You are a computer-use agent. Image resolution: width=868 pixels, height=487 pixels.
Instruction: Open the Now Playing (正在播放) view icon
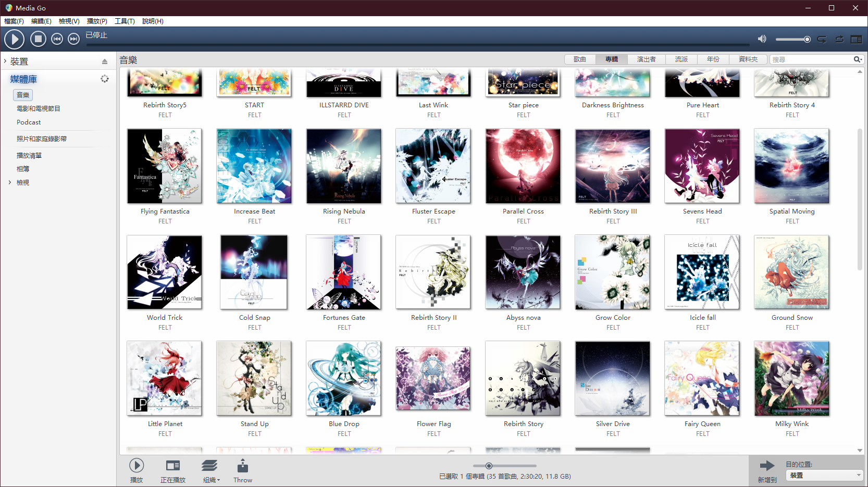(x=172, y=466)
